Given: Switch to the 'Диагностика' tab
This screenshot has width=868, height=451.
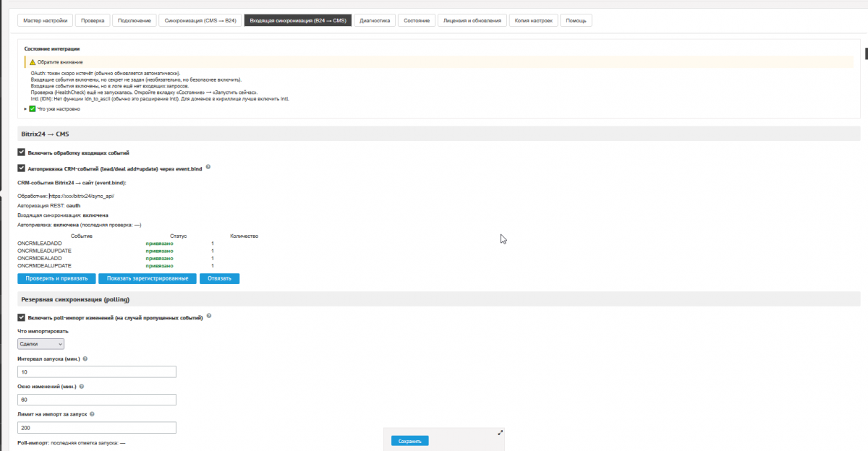Looking at the screenshot, I should [x=375, y=20].
